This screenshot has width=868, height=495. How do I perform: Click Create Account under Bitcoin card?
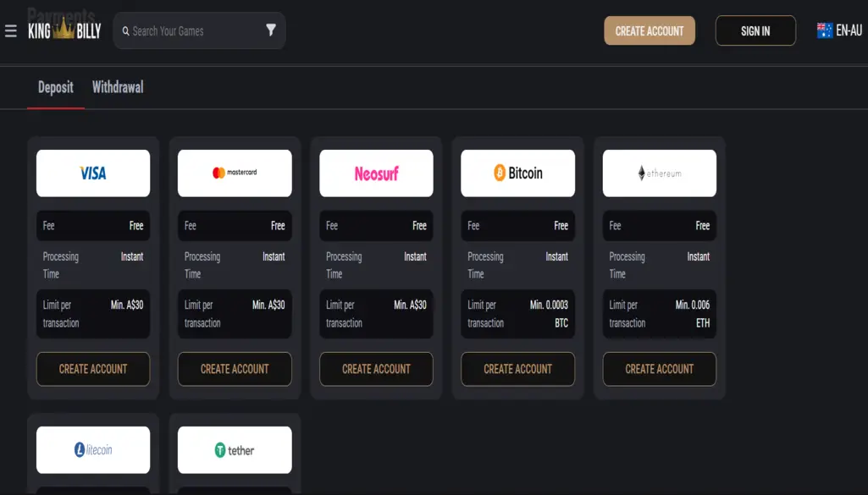tap(517, 369)
